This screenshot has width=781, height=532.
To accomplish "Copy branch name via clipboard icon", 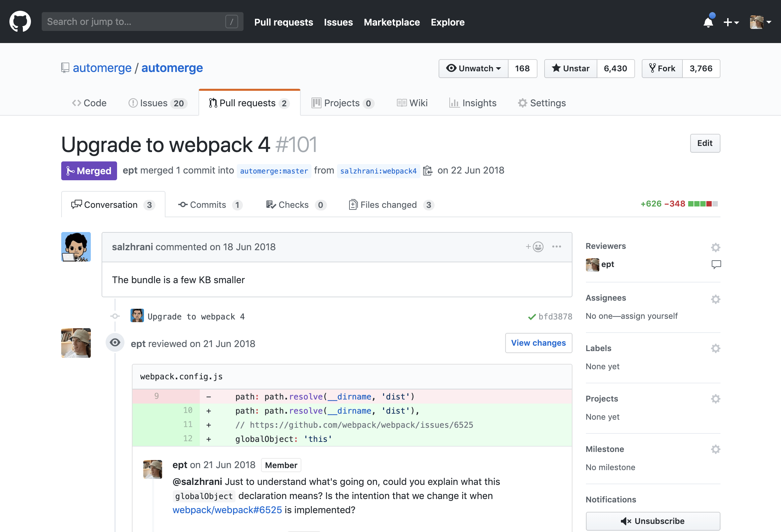I will [427, 171].
